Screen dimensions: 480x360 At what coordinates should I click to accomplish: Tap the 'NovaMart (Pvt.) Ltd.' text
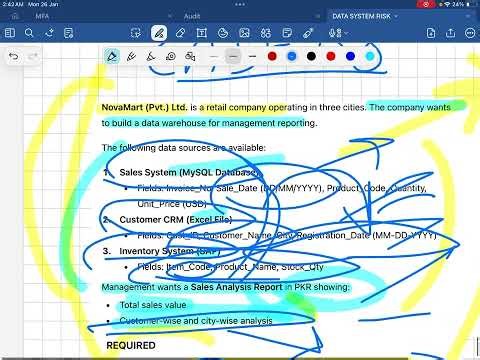[145, 107]
